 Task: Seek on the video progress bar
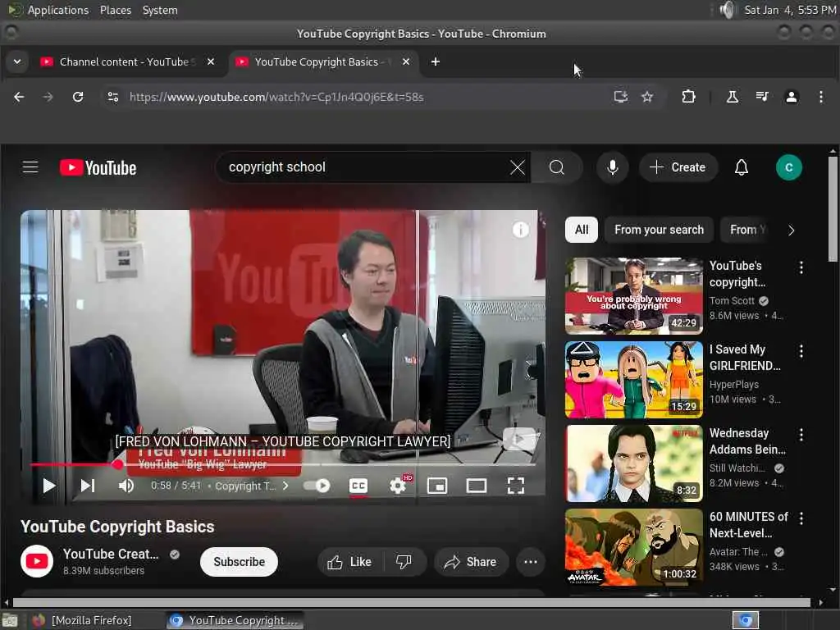pyautogui.click(x=283, y=464)
